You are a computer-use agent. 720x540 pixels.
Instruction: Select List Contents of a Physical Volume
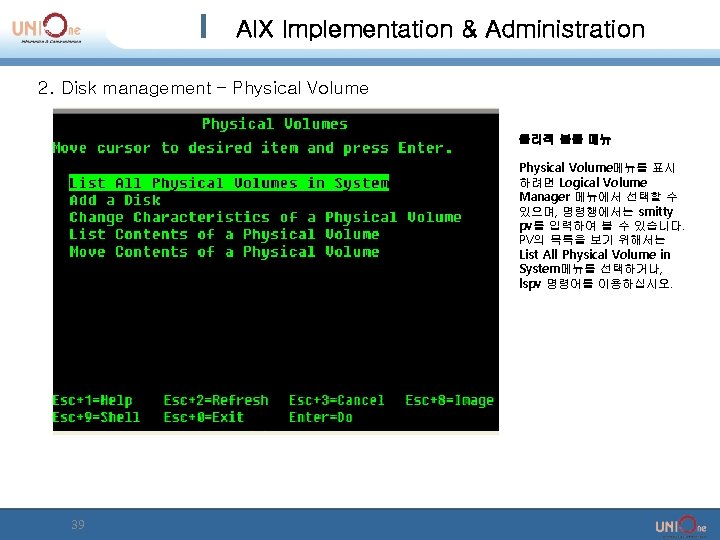224,234
